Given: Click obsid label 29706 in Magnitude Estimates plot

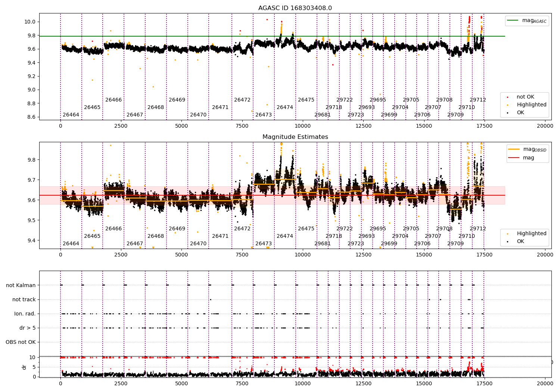Looking at the screenshot, I should [x=422, y=243].
